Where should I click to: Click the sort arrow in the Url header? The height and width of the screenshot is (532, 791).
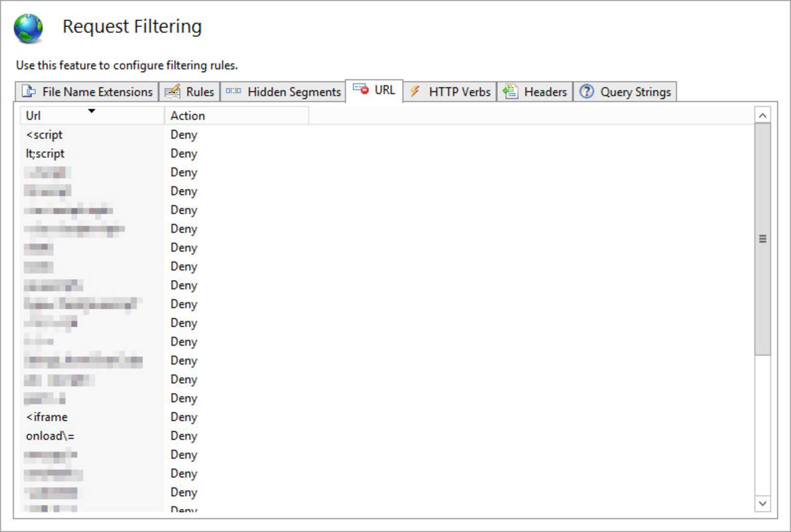point(92,111)
